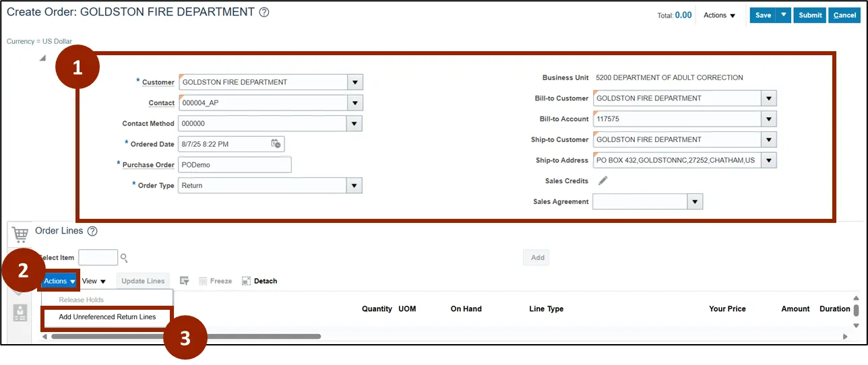The width and height of the screenshot is (868, 365).
Task: Click the scroll-right arrow of the lines table
Action: [x=845, y=336]
